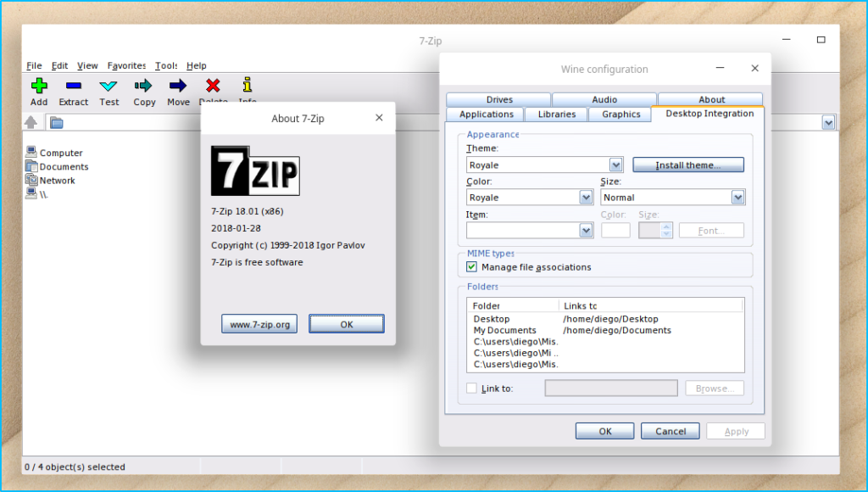Click the Link to path input field

pyautogui.click(x=611, y=389)
